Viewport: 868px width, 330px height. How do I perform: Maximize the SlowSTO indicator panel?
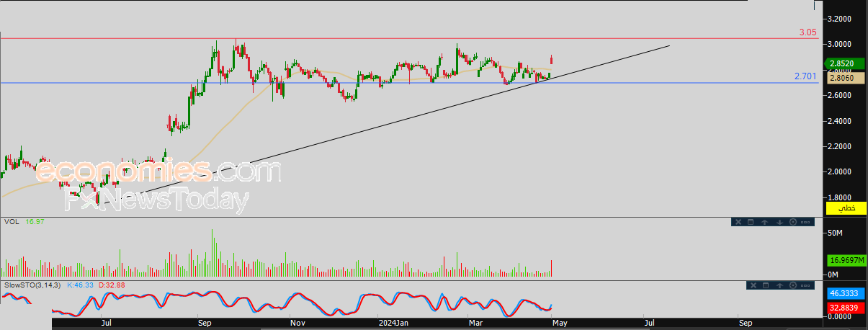[x=766, y=285]
